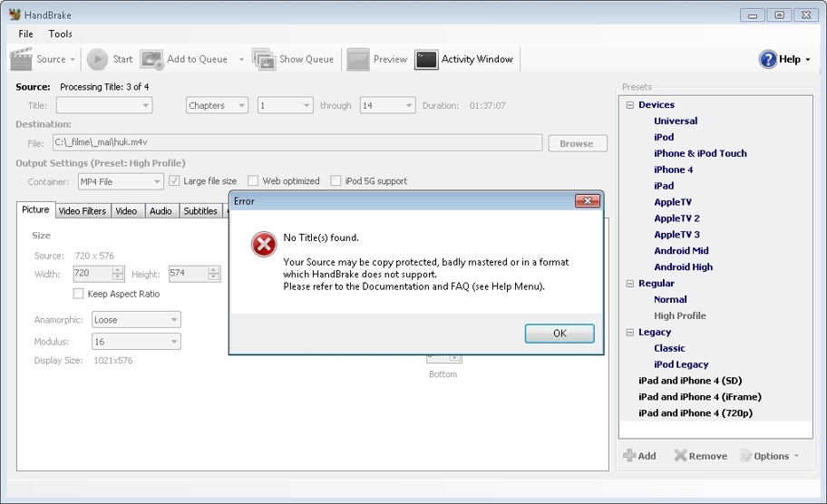The height and width of the screenshot is (504, 827).
Task: Open the Help dropdown arrow
Action: click(x=807, y=60)
